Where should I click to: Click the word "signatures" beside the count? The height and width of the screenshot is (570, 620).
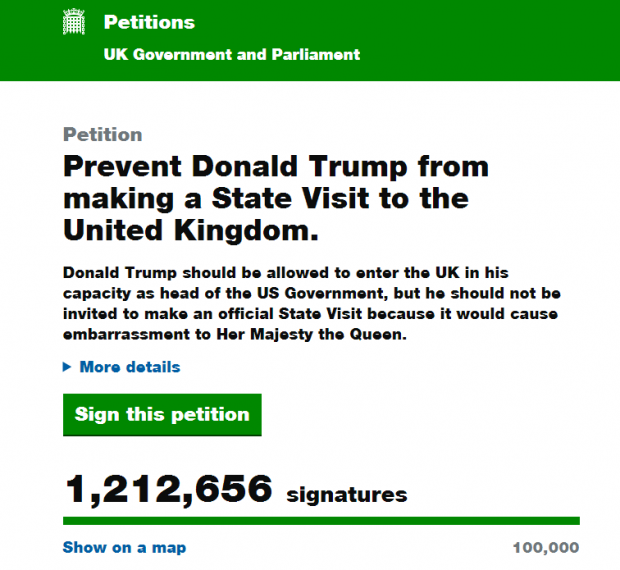(x=347, y=494)
